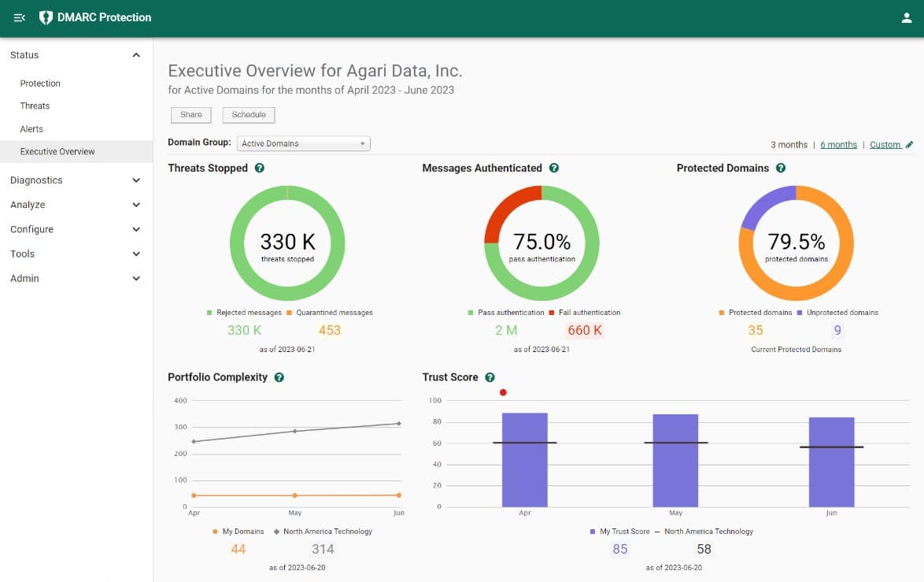Screen dimensions: 924x582
Task: Click the Rejected messages legend swatch
Action: pos(209,313)
